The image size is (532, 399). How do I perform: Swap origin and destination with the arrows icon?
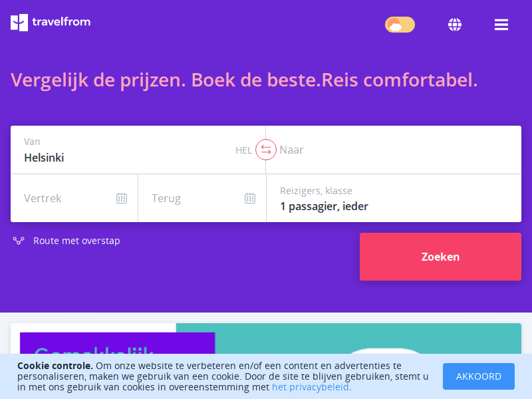coord(265,150)
